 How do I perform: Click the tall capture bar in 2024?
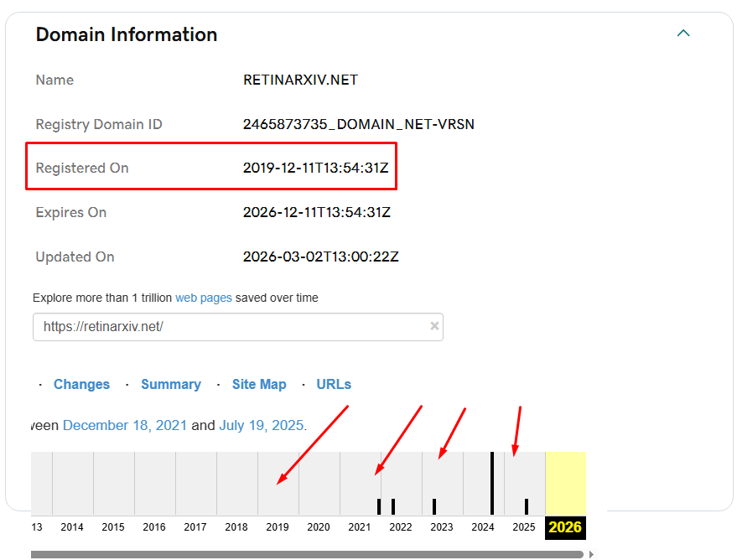pos(491,484)
